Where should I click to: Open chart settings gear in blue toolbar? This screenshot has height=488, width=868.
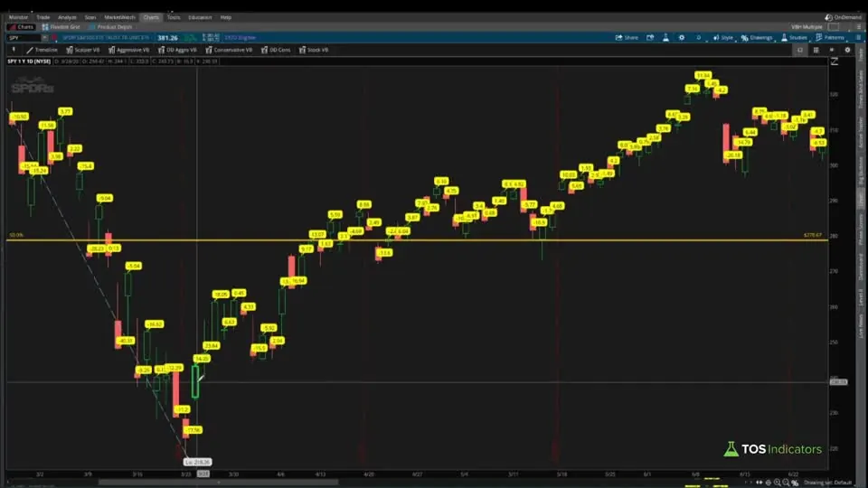682,38
